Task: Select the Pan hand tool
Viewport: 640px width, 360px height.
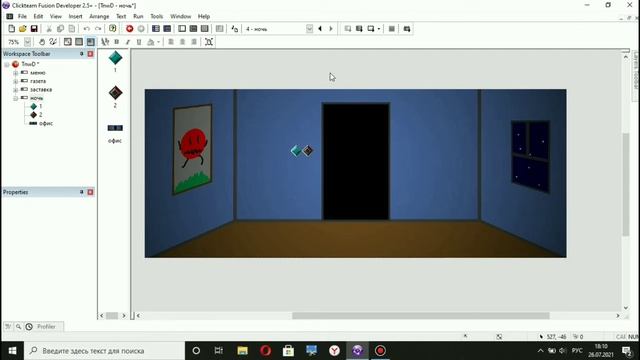Action: (x=42, y=42)
